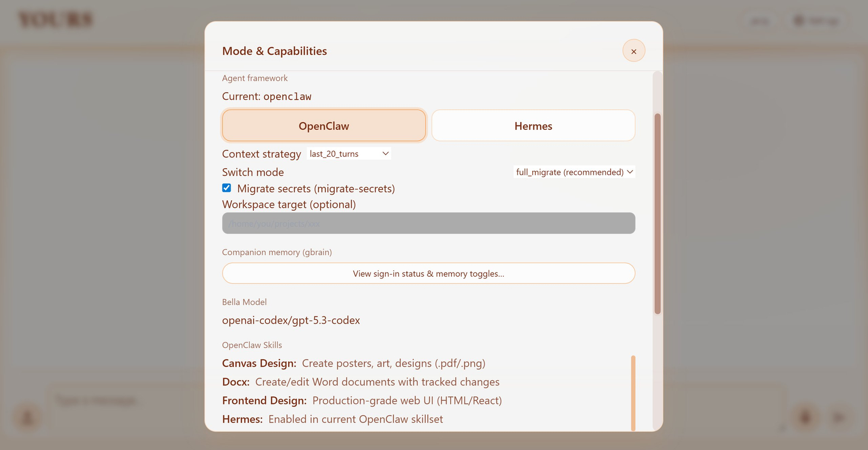The image size is (868, 450).
Task: Select the Hermes skill entry
Action: tap(333, 420)
